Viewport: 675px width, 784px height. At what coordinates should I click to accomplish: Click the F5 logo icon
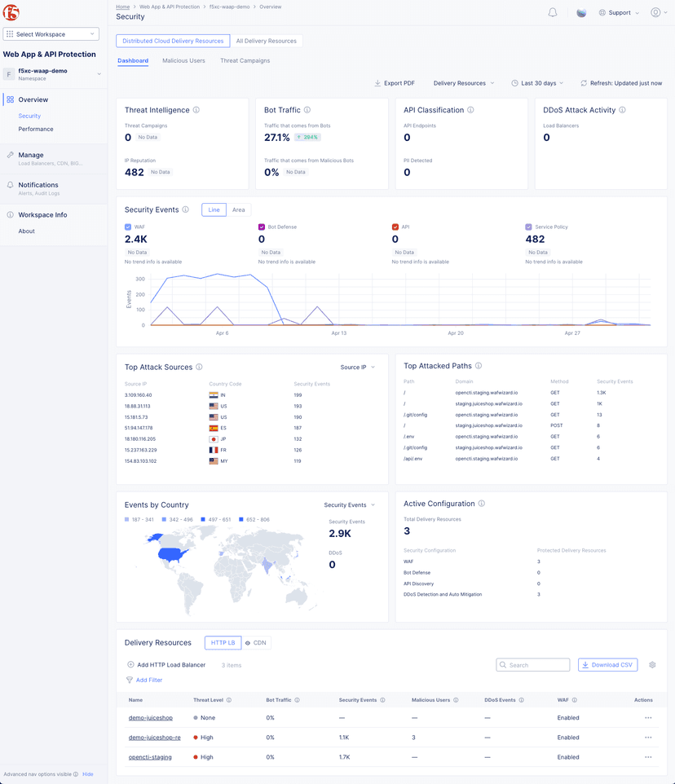pos(11,13)
